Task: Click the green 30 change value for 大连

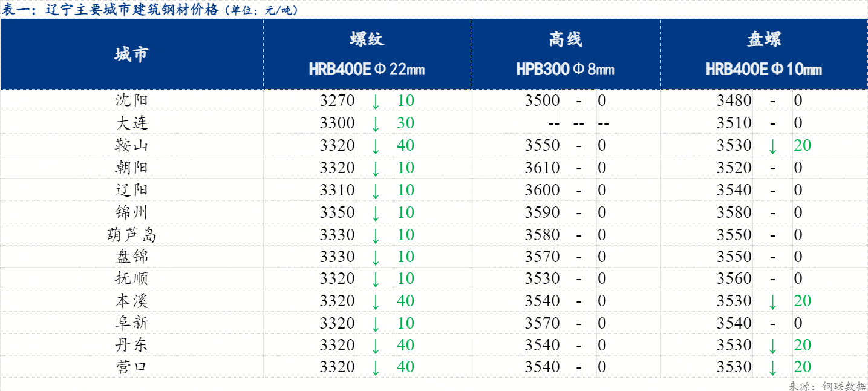Action: (x=405, y=123)
